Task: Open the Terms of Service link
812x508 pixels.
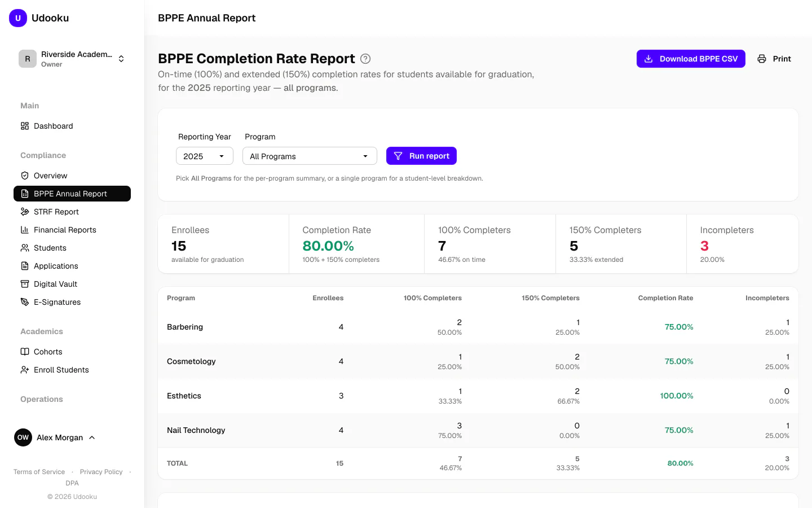Action: coord(39,472)
